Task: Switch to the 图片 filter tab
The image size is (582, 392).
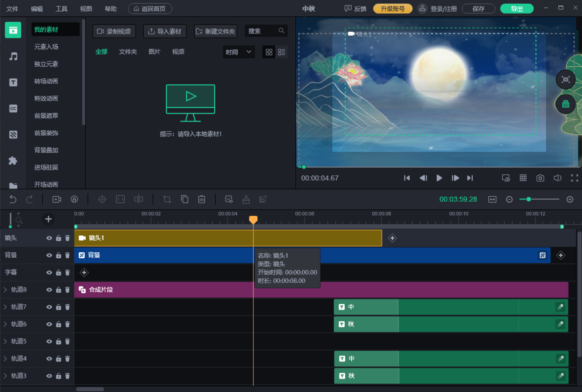Action: 154,52
